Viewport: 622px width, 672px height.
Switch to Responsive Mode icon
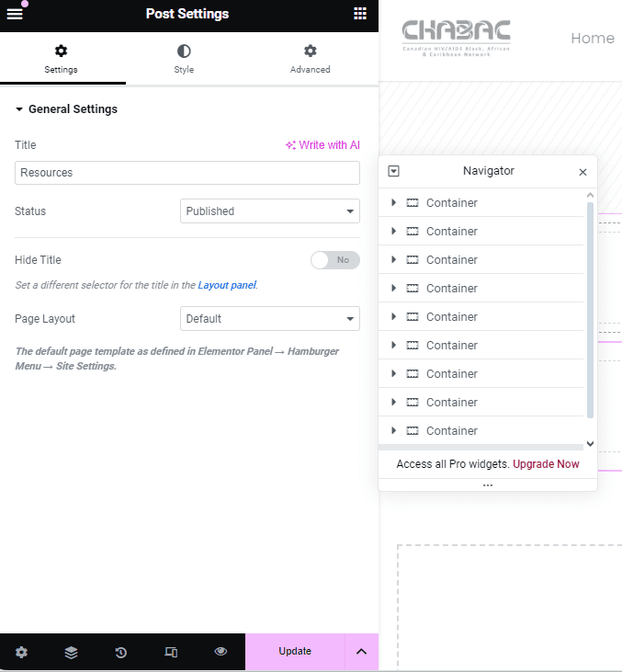click(x=171, y=652)
